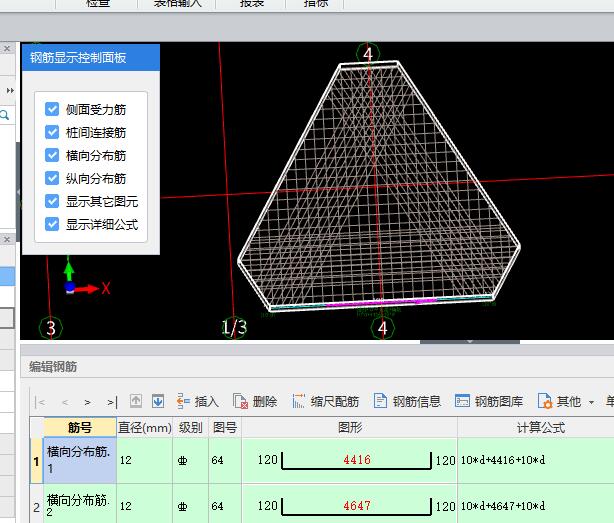Click the 删除 delete icon
The image size is (614, 523).
tap(240, 401)
